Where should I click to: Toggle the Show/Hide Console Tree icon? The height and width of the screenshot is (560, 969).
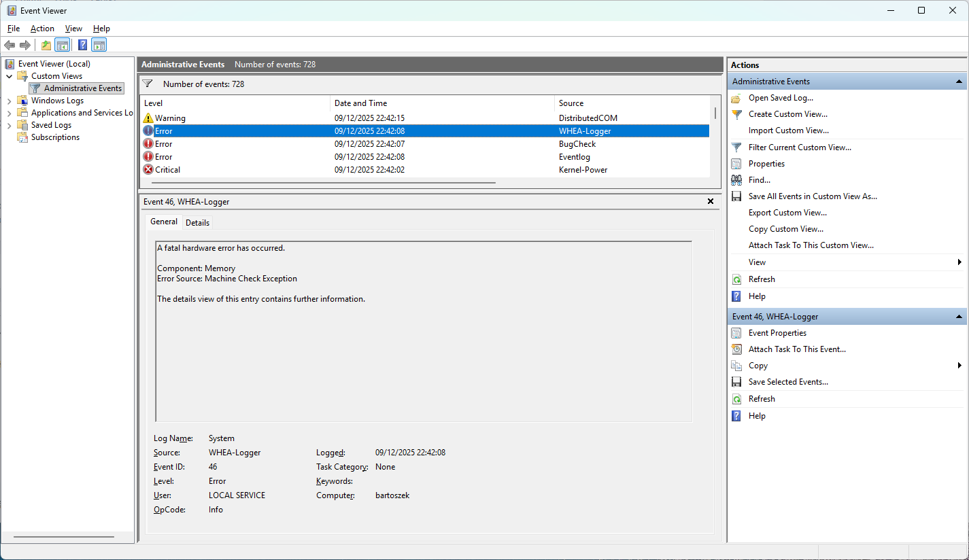click(62, 46)
